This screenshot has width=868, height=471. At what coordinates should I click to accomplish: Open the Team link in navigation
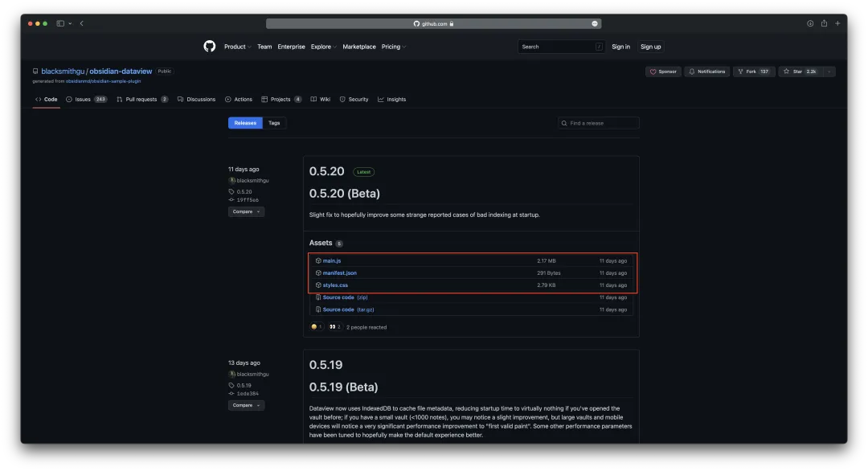(264, 47)
